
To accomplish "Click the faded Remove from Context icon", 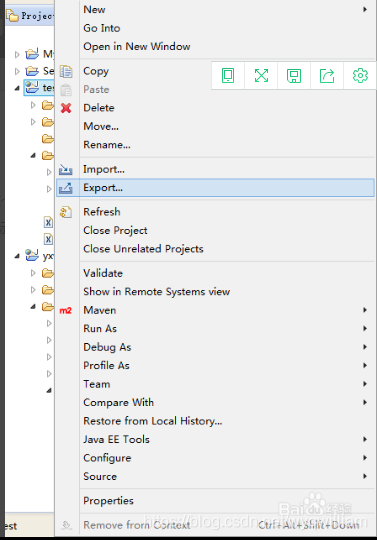I will coord(66,525).
